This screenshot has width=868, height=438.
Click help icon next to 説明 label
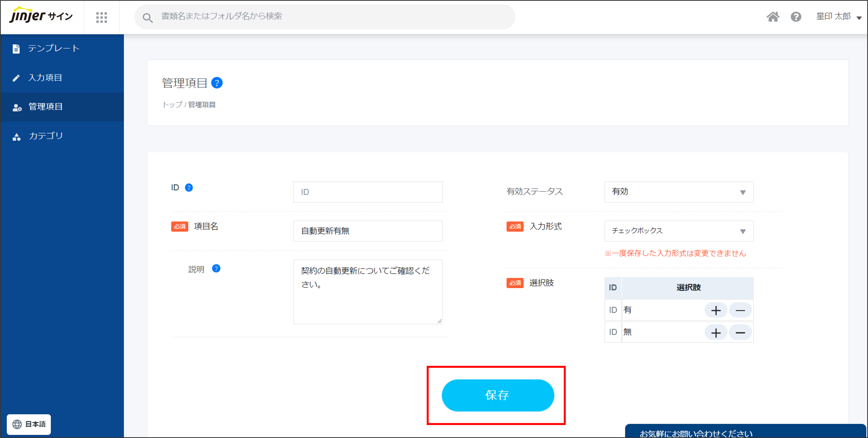pyautogui.click(x=216, y=269)
